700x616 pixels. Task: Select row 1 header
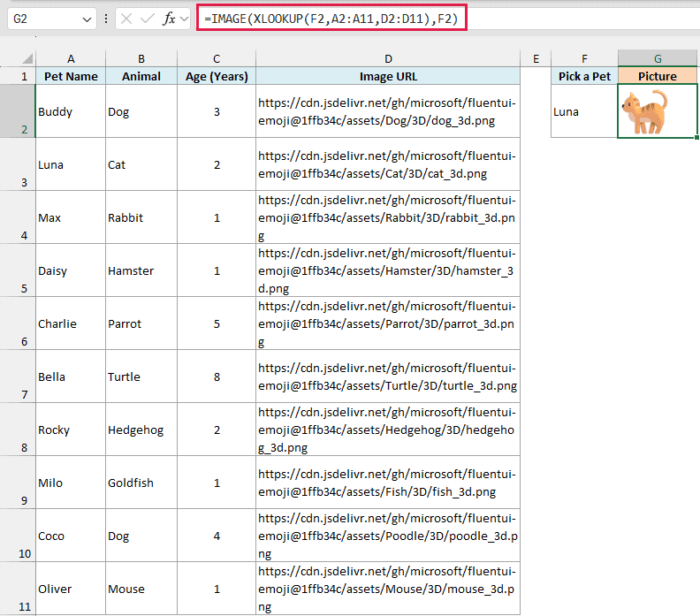(x=18, y=76)
